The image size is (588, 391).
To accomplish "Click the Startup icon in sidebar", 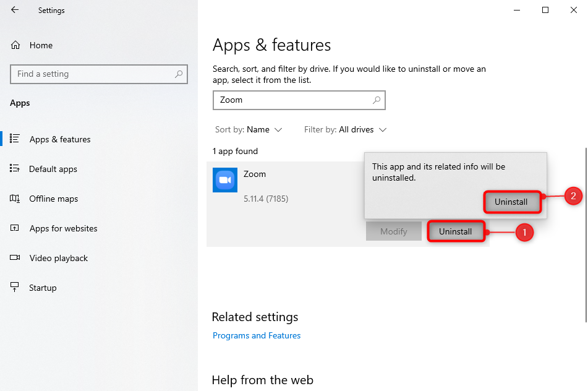I will click(15, 288).
